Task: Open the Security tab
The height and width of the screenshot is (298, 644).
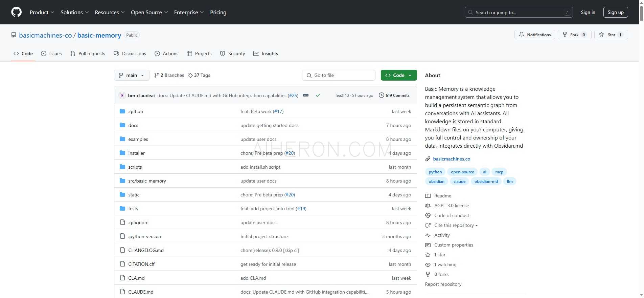Action: click(232, 54)
